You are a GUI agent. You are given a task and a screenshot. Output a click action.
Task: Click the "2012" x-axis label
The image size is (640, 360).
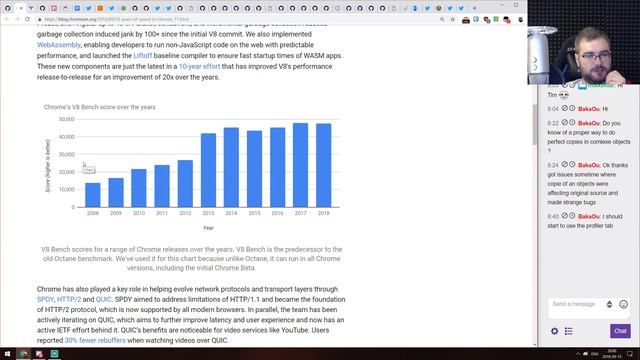coord(185,213)
